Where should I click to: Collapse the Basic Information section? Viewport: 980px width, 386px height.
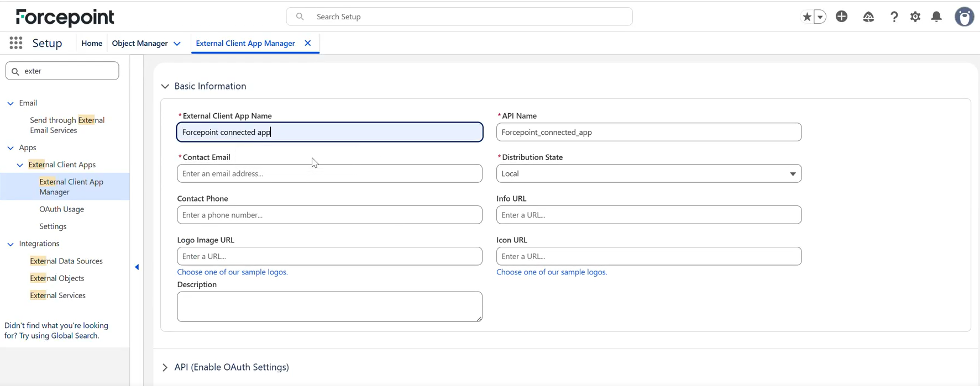pos(165,87)
